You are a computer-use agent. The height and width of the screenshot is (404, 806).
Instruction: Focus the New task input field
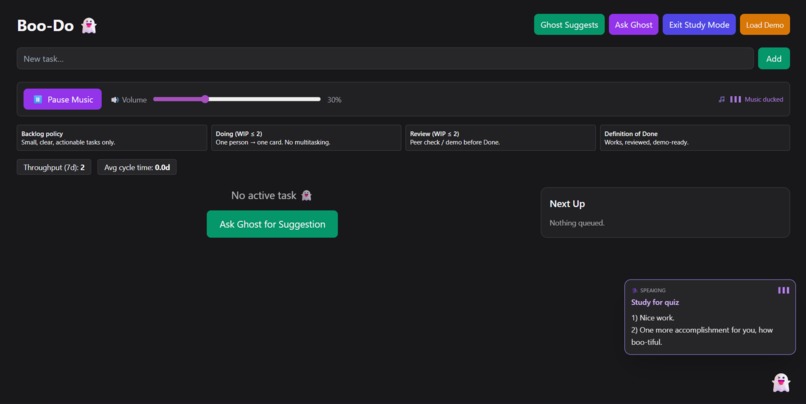tap(385, 59)
